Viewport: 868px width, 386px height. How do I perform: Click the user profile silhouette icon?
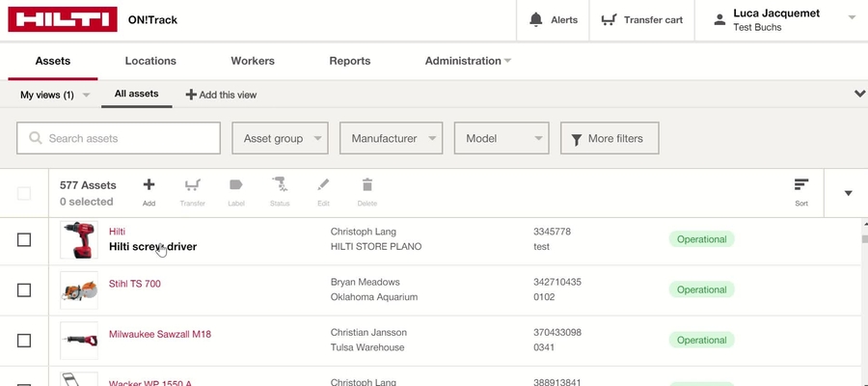(x=719, y=20)
